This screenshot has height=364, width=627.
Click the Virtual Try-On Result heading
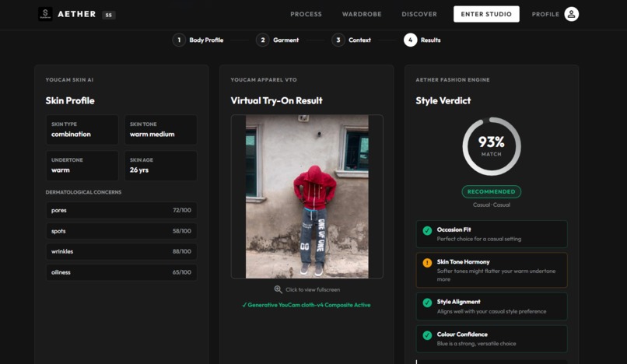[x=276, y=101]
